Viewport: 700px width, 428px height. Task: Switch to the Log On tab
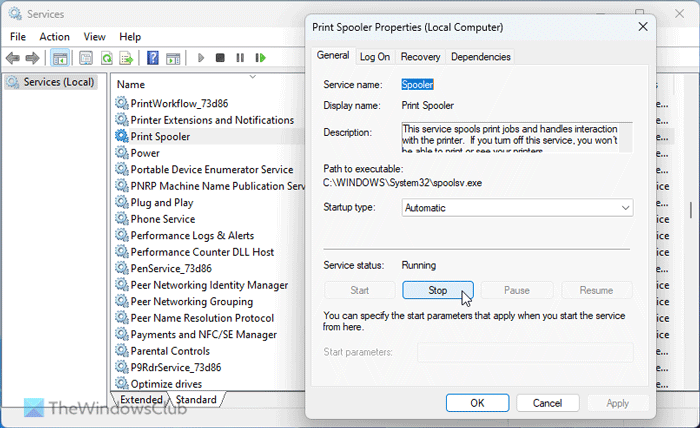pyautogui.click(x=375, y=57)
